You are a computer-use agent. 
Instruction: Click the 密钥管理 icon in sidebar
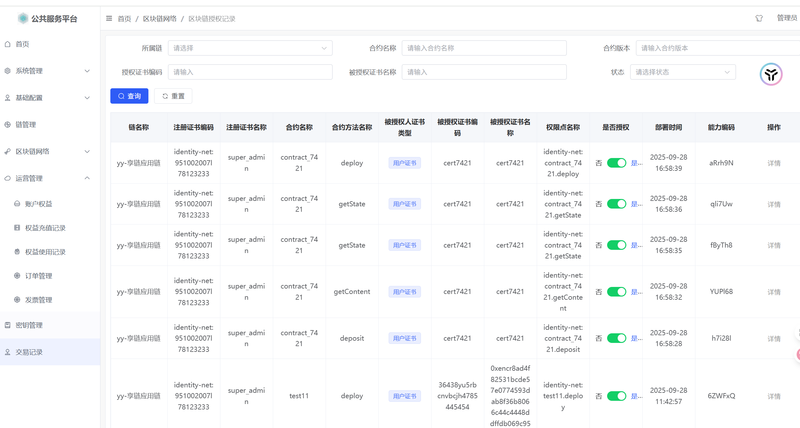tap(8, 325)
